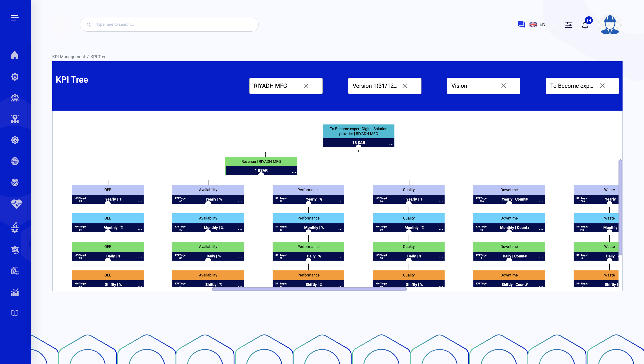Viewport: 644px width, 364px height.
Task: Open the team gear sidebar icon
Action: (x=15, y=98)
